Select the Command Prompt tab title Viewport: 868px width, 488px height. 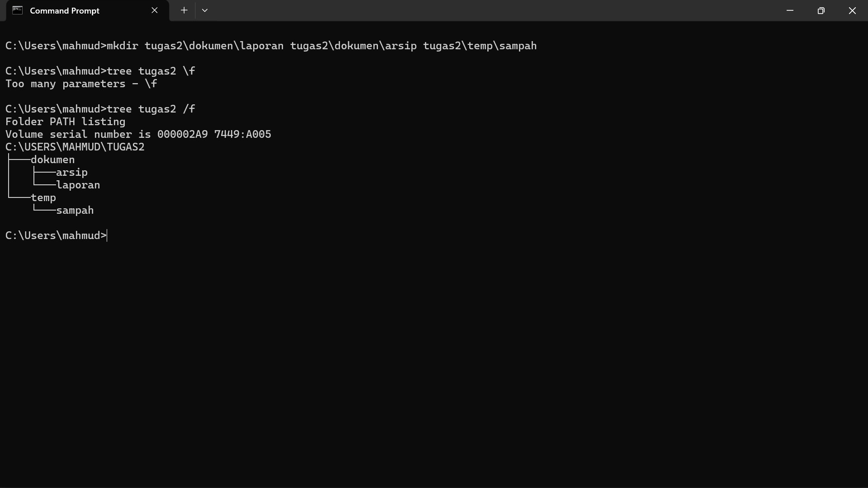pos(65,10)
